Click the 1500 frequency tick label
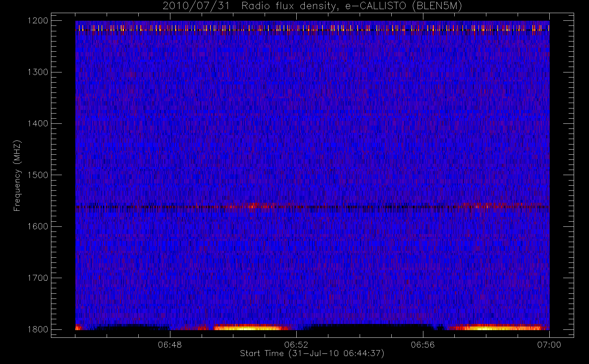The image size is (589, 364). coord(38,175)
